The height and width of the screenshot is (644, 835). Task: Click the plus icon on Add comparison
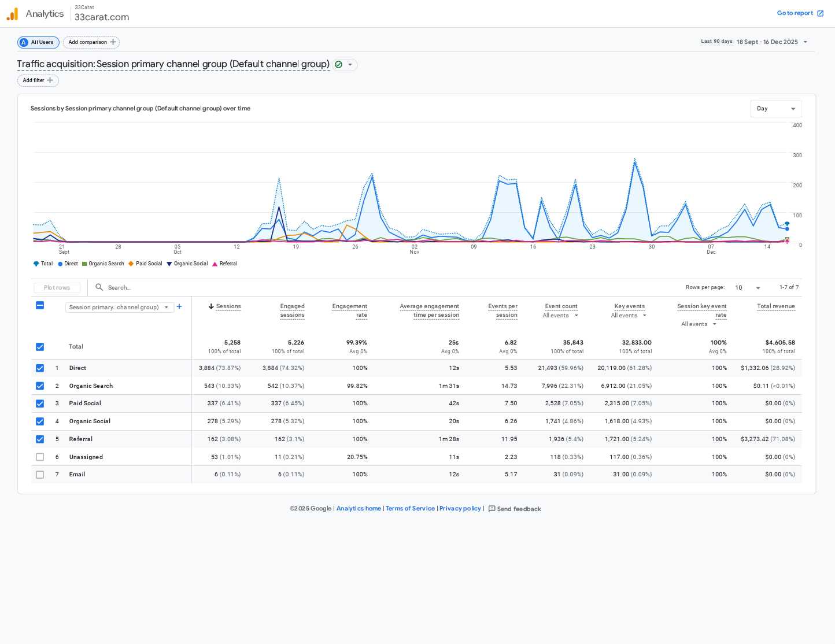(x=113, y=42)
